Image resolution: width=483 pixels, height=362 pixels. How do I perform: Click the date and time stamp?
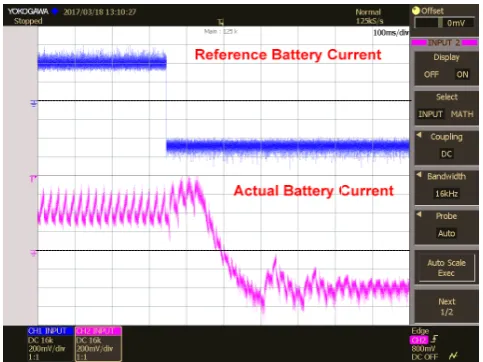(100, 12)
